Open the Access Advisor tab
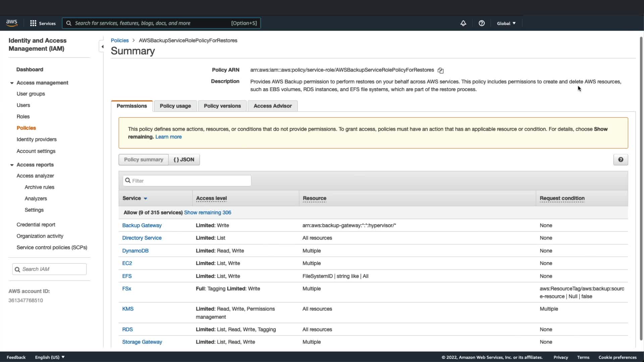The image size is (644, 362). [272, 106]
